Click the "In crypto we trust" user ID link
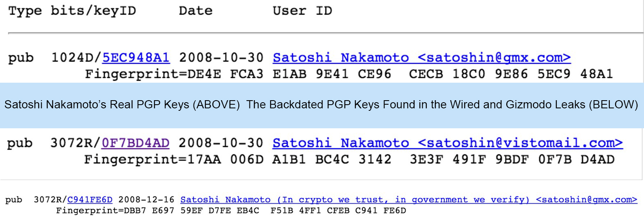 tap(408, 200)
